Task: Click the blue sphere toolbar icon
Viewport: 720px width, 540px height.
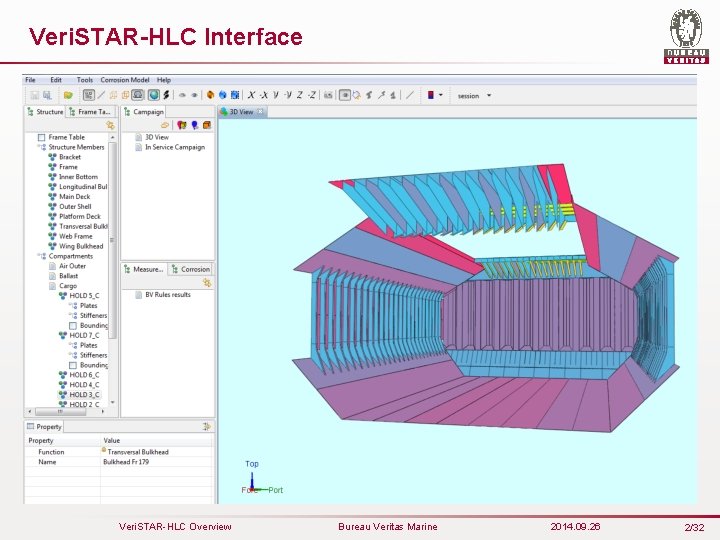Action: (223, 95)
